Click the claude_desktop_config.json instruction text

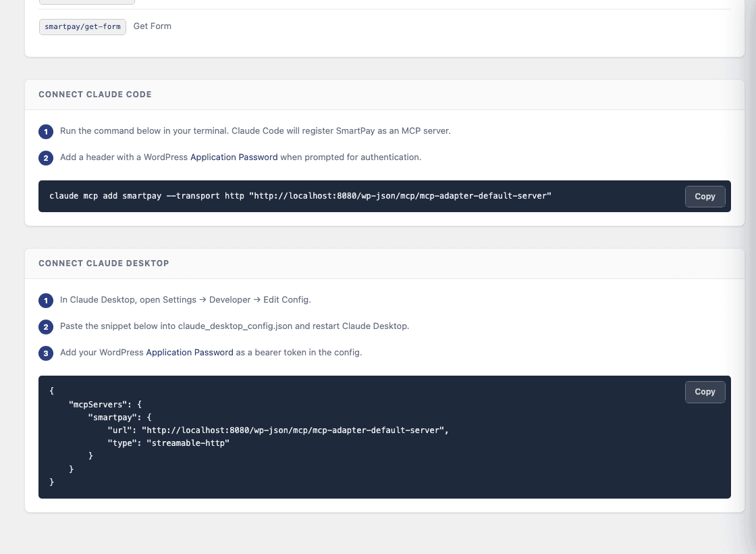tap(235, 326)
